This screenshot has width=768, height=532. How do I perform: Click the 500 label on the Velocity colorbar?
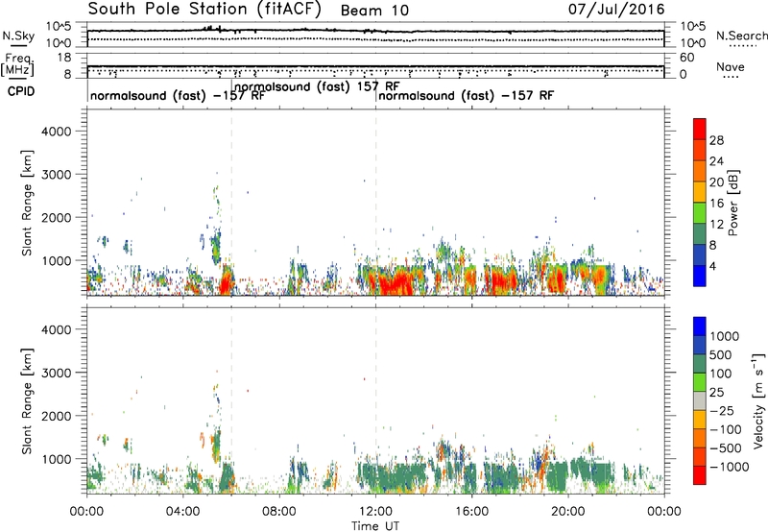(721, 355)
